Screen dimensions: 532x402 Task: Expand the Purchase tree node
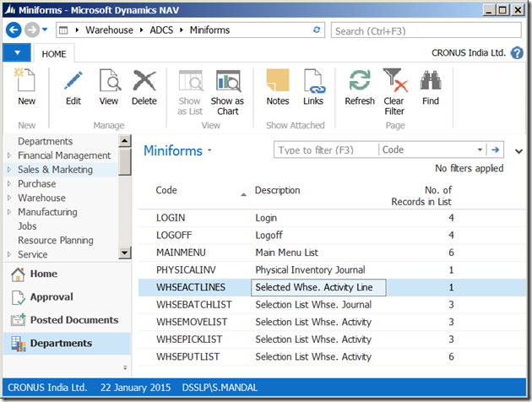pyautogui.click(x=9, y=183)
